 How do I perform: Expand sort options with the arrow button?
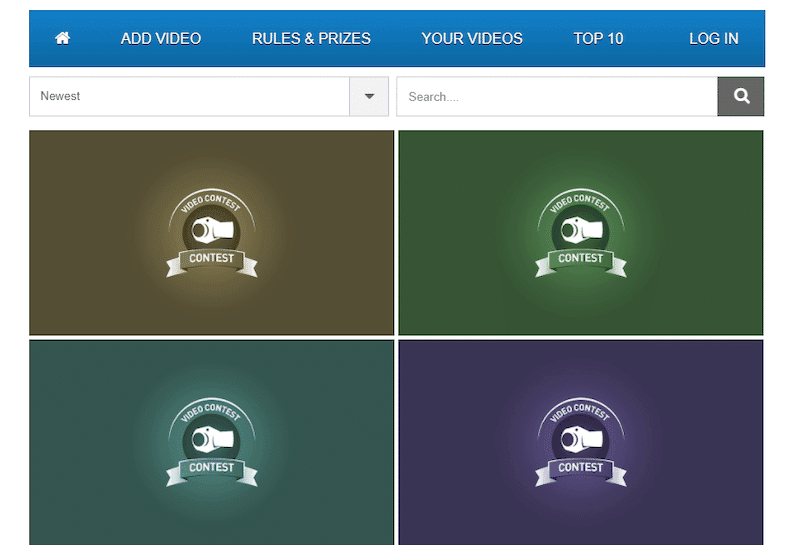point(369,97)
